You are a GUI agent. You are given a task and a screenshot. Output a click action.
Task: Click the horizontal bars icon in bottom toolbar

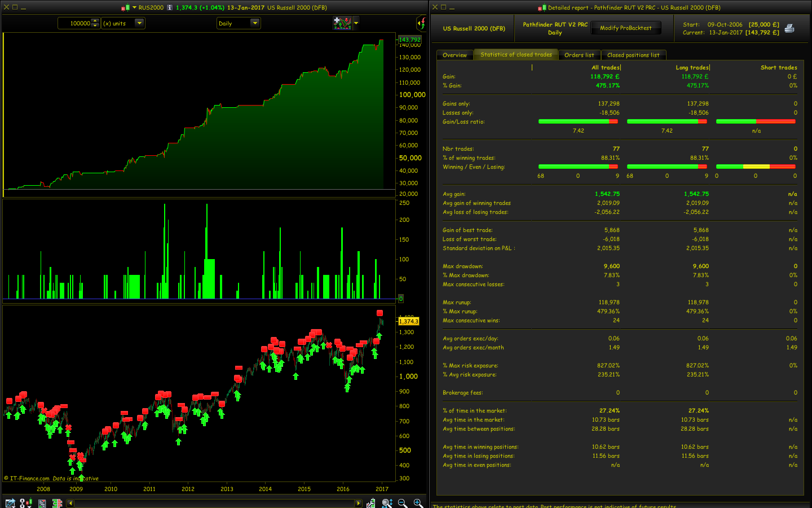(57, 503)
